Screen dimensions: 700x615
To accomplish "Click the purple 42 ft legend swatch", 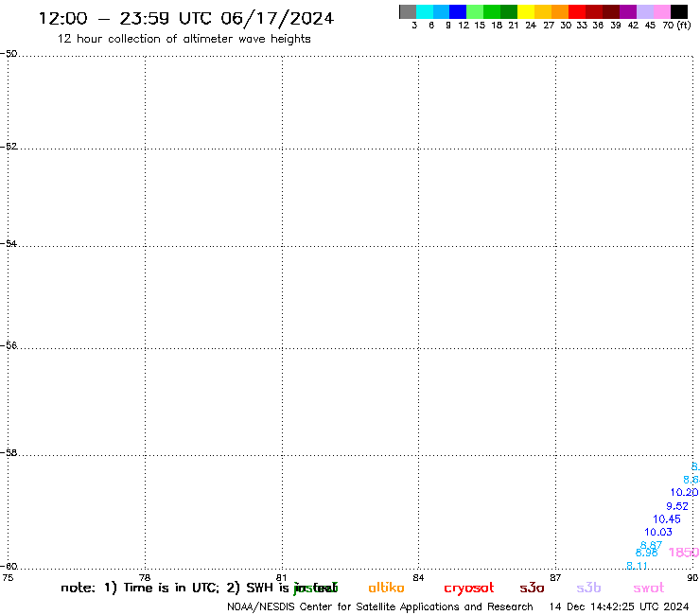I will coord(628,11).
